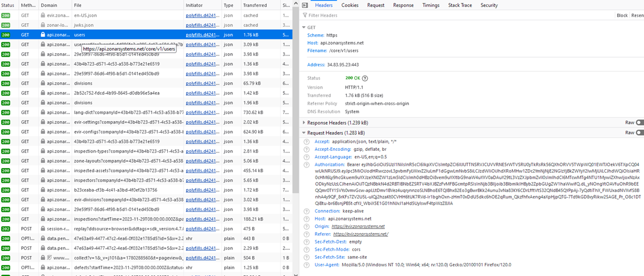Image resolution: width=644 pixels, height=276 pixels.
Task: Click lock icon in zone-layouts row
Action: click(43, 161)
